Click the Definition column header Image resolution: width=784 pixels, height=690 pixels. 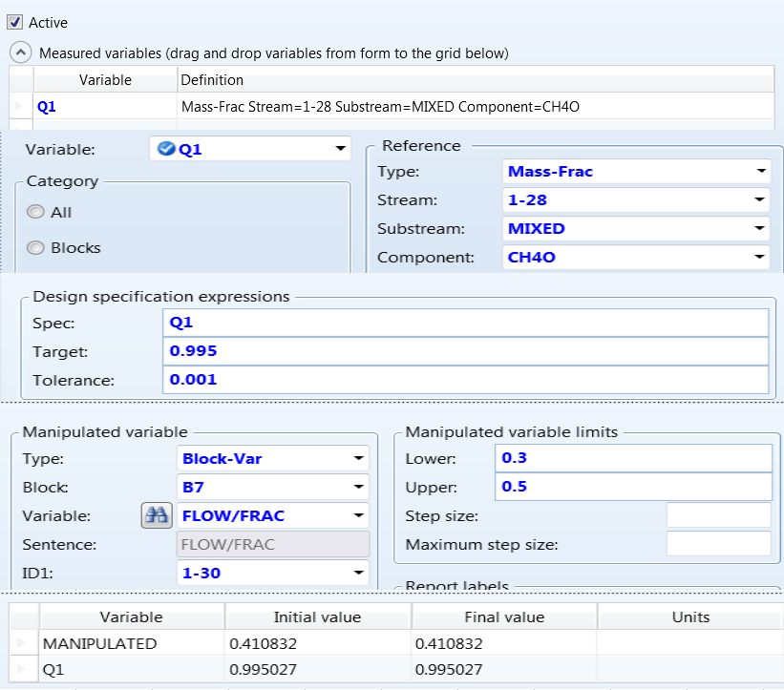coord(475,80)
